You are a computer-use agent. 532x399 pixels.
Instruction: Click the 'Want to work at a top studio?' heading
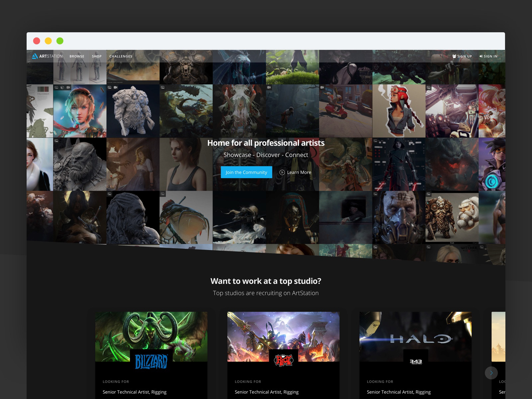coord(266,281)
